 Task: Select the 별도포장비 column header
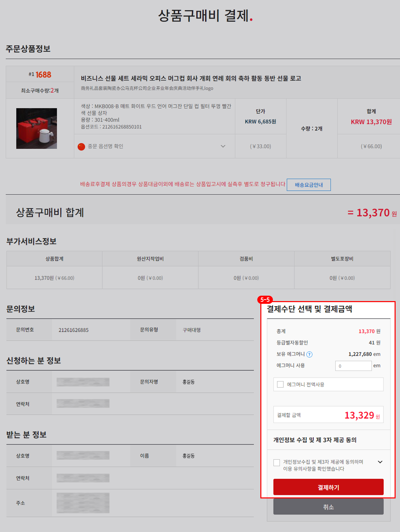tap(342, 259)
